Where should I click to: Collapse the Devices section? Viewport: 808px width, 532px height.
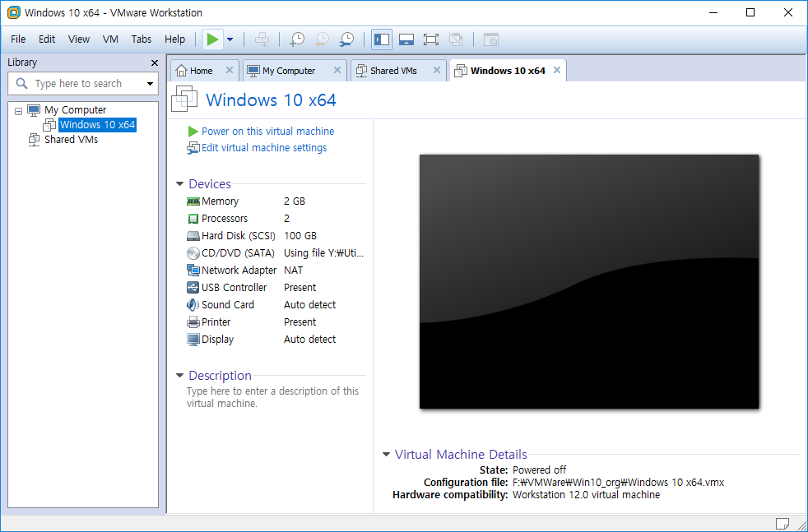(x=180, y=184)
